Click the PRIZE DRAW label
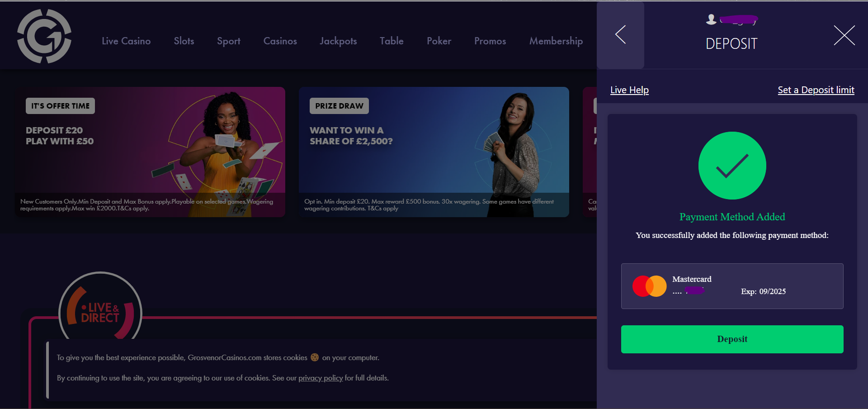This screenshot has width=868, height=409. [339, 106]
